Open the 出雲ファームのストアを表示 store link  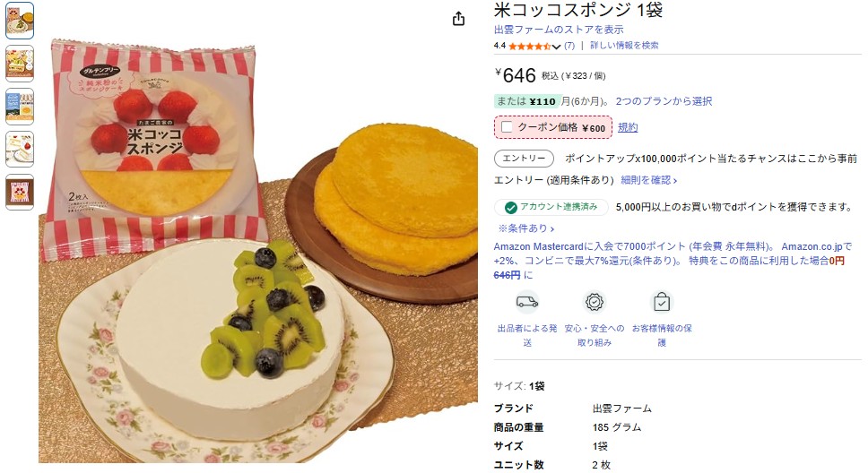[x=559, y=30]
